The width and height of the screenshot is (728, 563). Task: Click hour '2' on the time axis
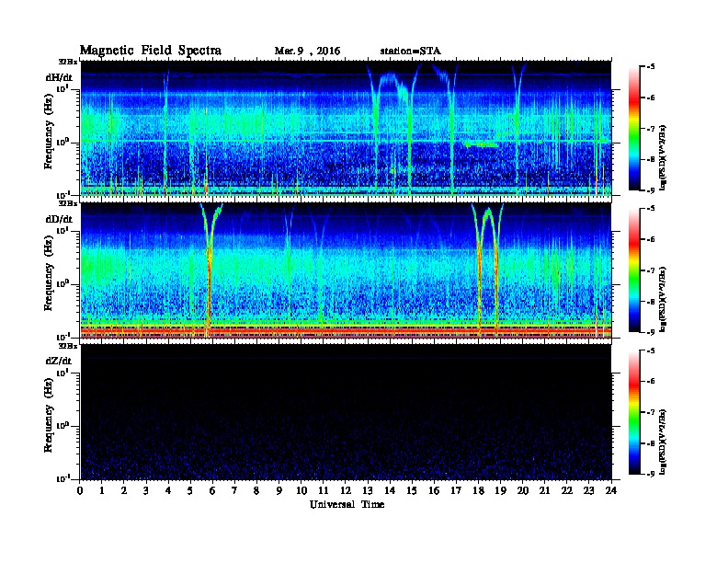click(124, 490)
